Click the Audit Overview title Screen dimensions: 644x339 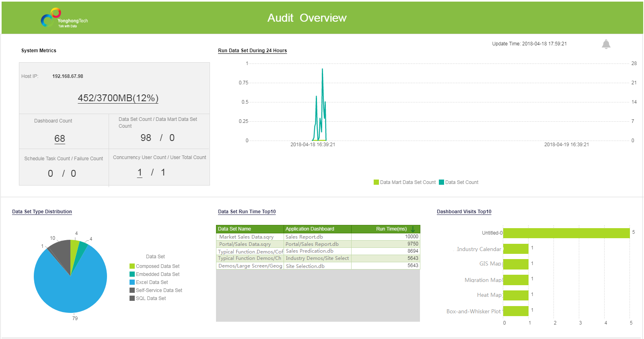point(307,18)
